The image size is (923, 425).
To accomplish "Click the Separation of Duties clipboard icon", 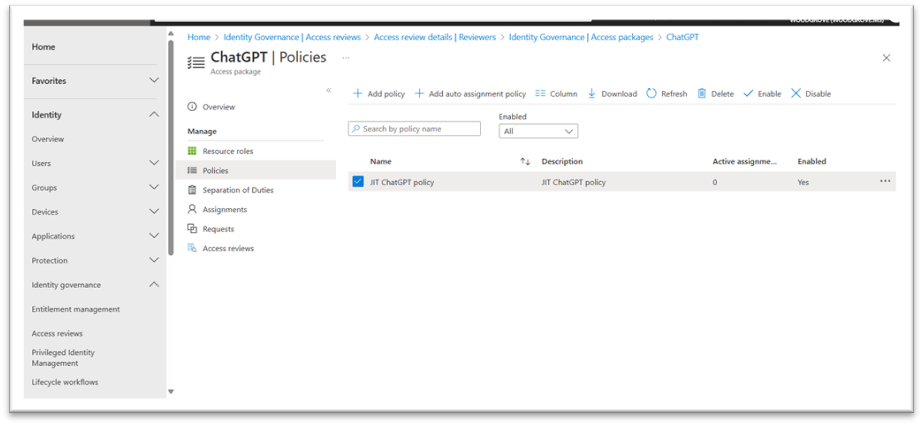I will point(191,190).
